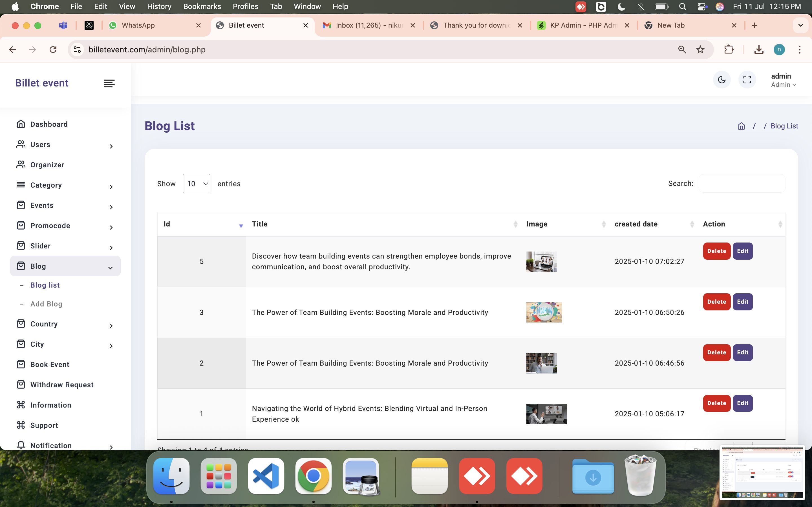Click into the Search input field
The width and height of the screenshot is (812, 507).
coord(742,183)
